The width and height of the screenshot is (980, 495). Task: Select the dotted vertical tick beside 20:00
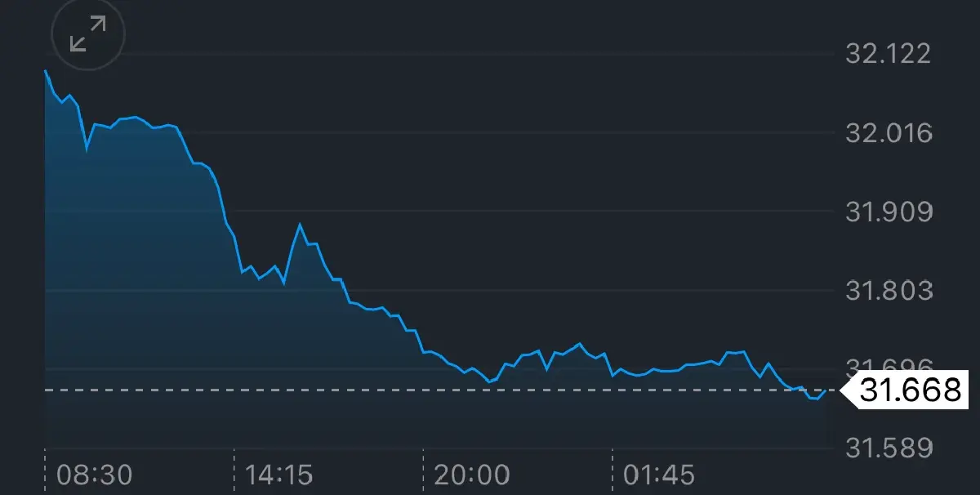pos(423,470)
